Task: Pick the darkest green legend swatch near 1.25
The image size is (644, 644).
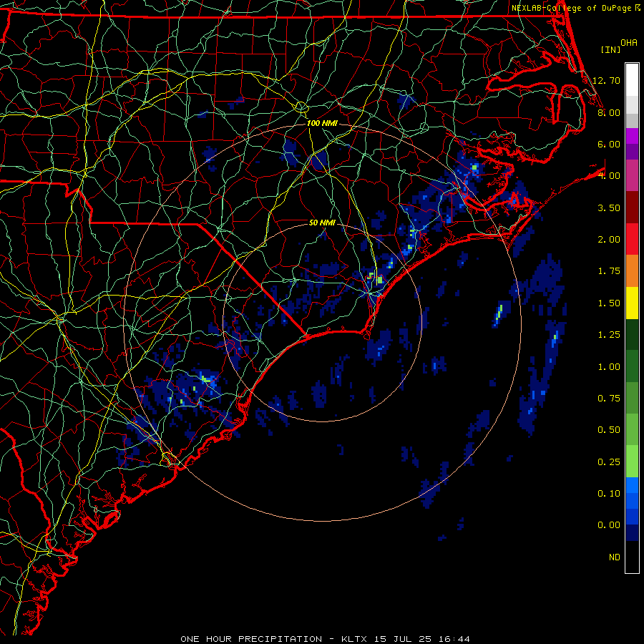Action: [632, 334]
